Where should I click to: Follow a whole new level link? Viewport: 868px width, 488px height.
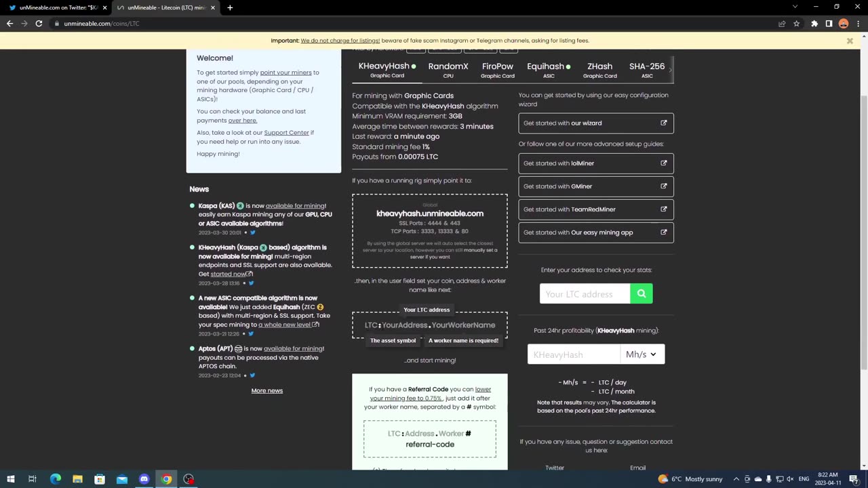pyautogui.click(x=288, y=325)
